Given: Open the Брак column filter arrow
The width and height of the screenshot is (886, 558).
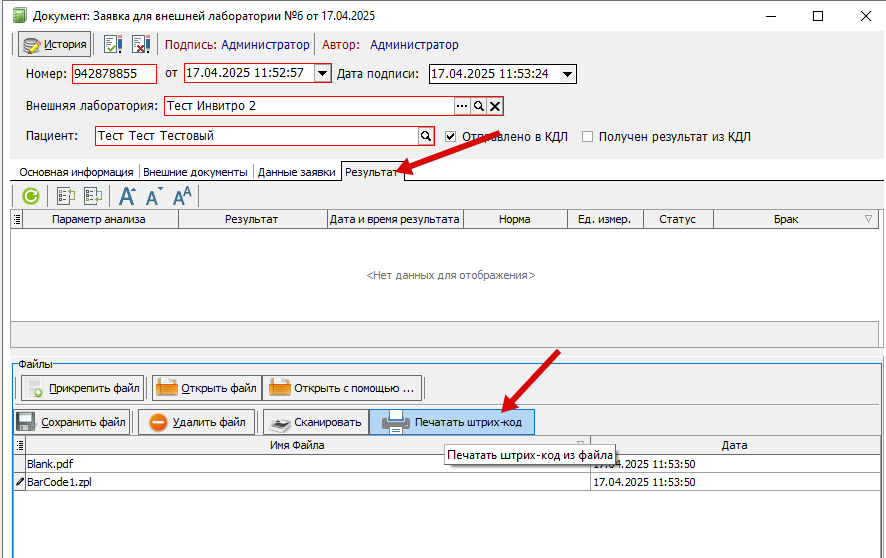Looking at the screenshot, I should [x=868, y=219].
